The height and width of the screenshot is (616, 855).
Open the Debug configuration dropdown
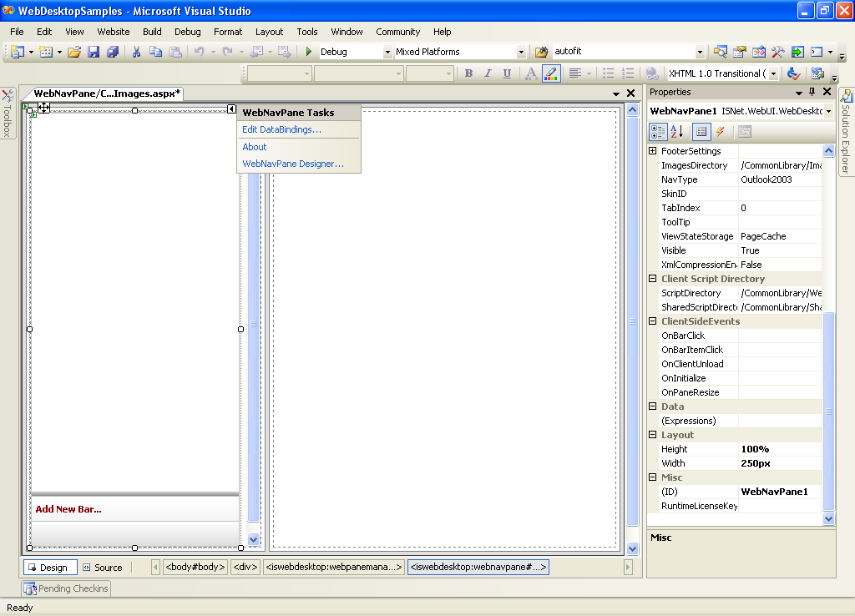tap(387, 52)
